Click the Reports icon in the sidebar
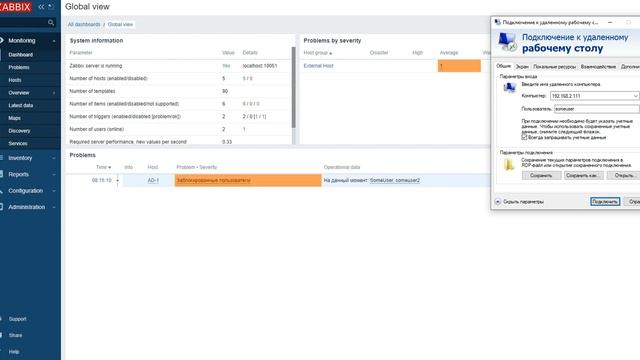The height and width of the screenshot is (360, 640). click(2, 174)
